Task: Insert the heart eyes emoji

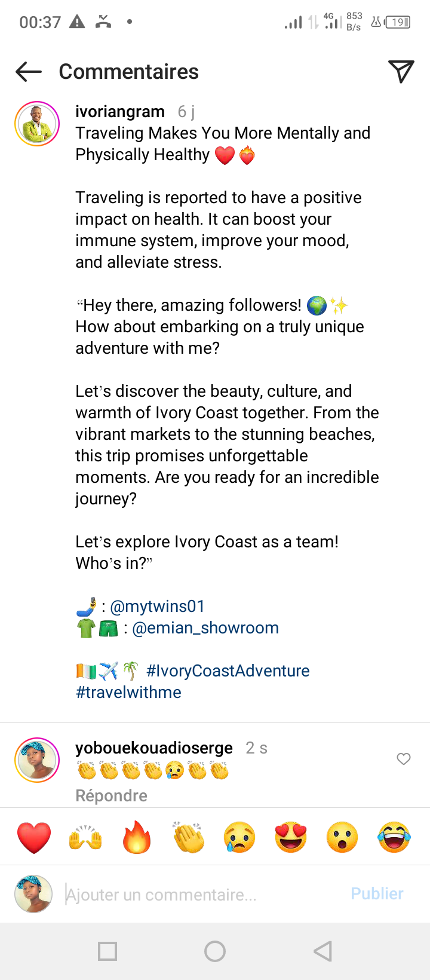Action: [291, 837]
